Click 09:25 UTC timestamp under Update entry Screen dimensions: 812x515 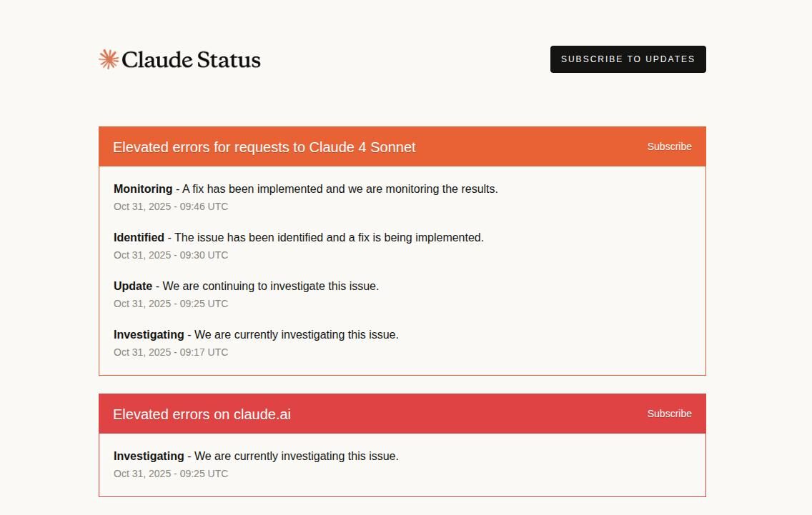click(171, 304)
